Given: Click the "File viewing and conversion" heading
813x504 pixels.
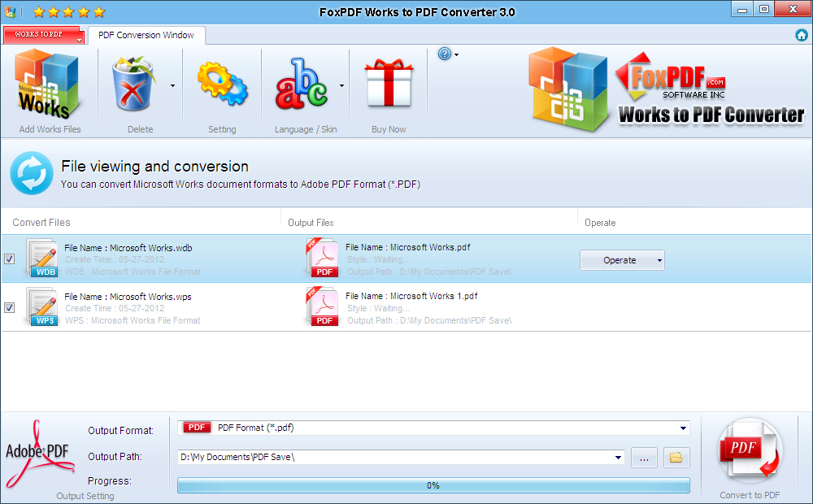Looking at the screenshot, I should tap(154, 166).
